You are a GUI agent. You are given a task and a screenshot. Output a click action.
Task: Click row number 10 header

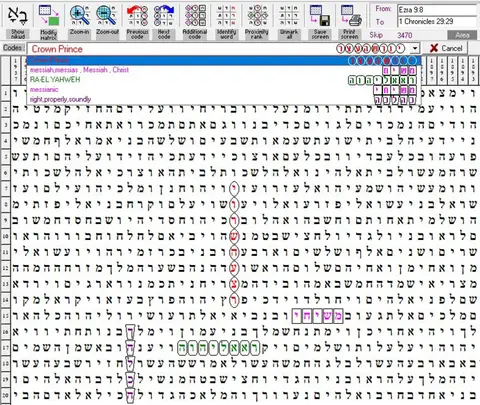pyautogui.click(x=6, y=236)
